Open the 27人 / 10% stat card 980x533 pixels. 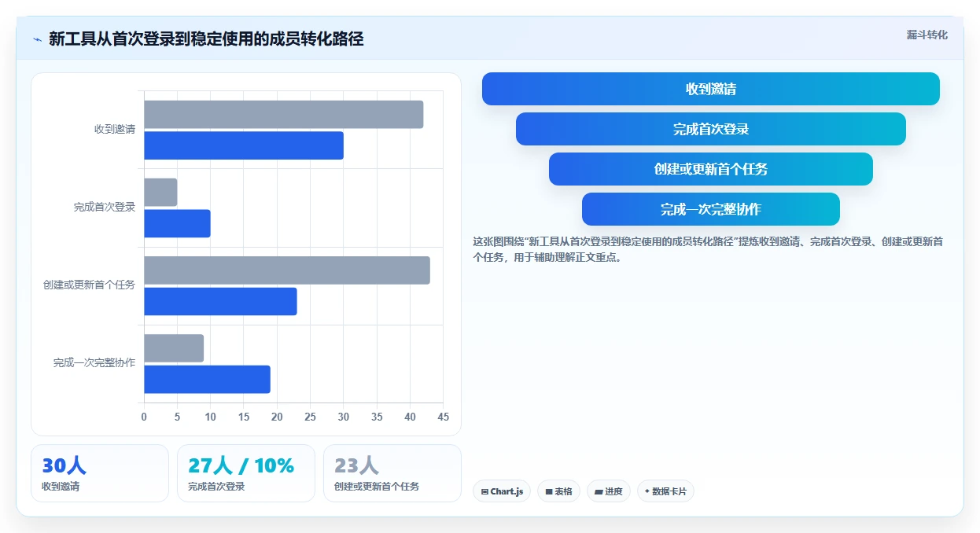[246, 473]
